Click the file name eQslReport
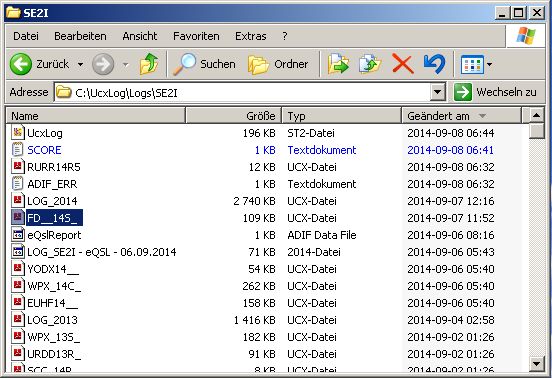This screenshot has width=552, height=378. click(54, 235)
